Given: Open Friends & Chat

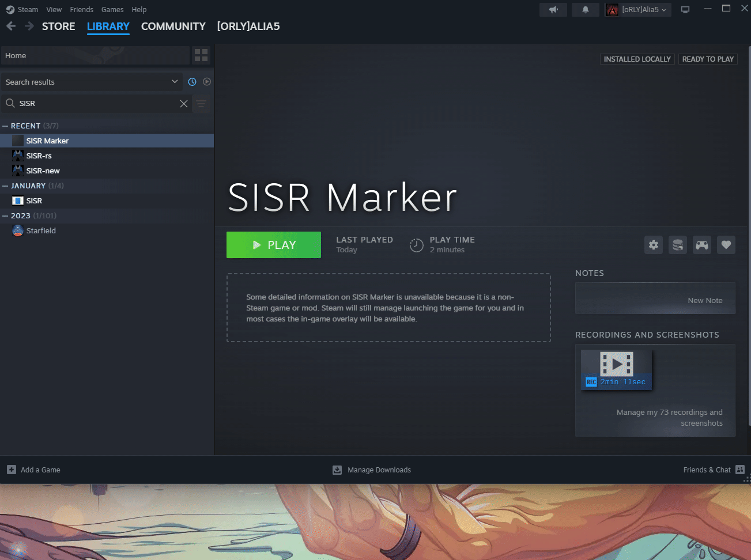Looking at the screenshot, I should coord(707,470).
